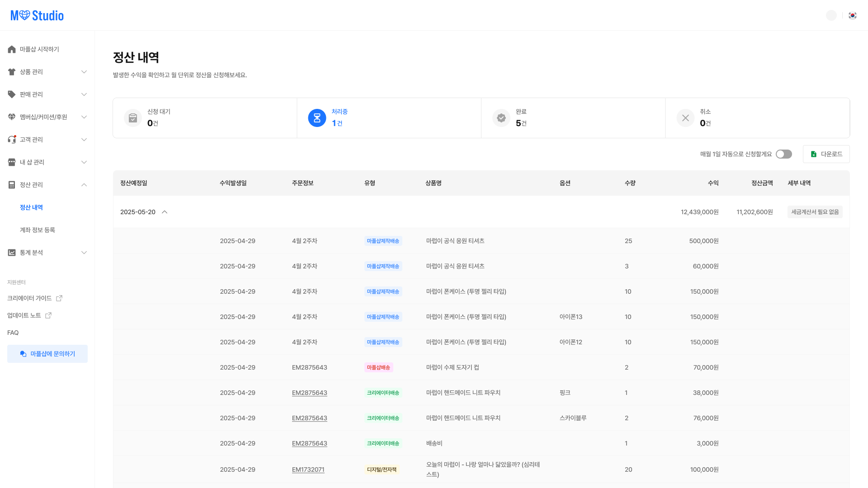Click the X icon for 취소
868x488 pixels.
[x=685, y=118]
